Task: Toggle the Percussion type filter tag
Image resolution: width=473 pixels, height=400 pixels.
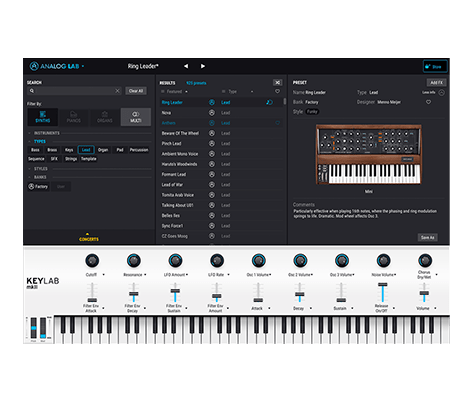Action: coord(139,150)
